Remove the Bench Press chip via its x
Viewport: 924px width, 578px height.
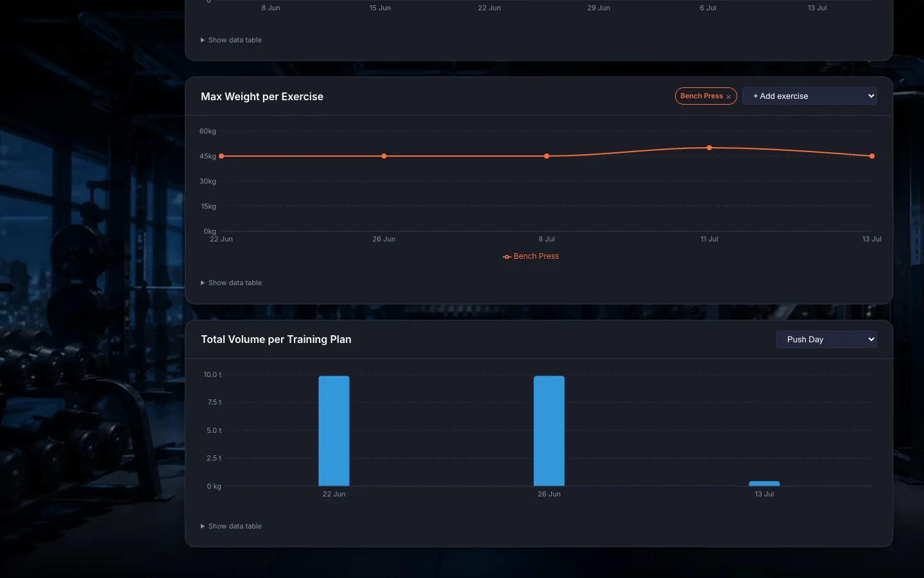(x=728, y=96)
